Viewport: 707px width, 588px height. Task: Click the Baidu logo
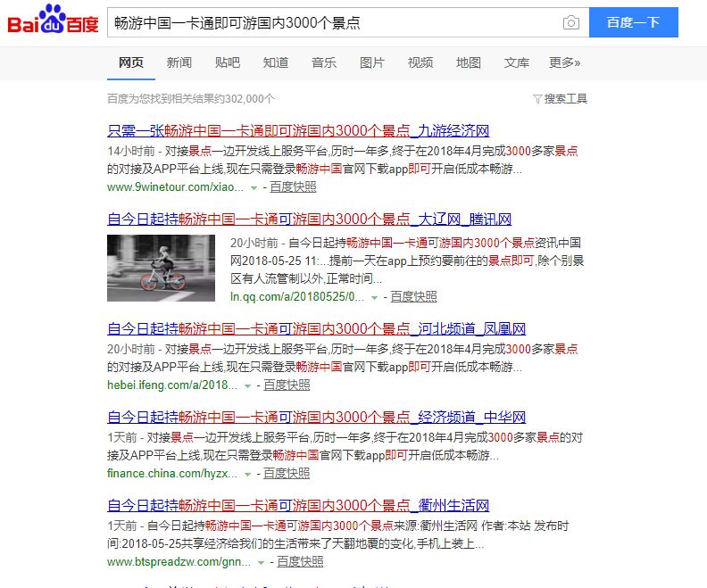click(53, 20)
